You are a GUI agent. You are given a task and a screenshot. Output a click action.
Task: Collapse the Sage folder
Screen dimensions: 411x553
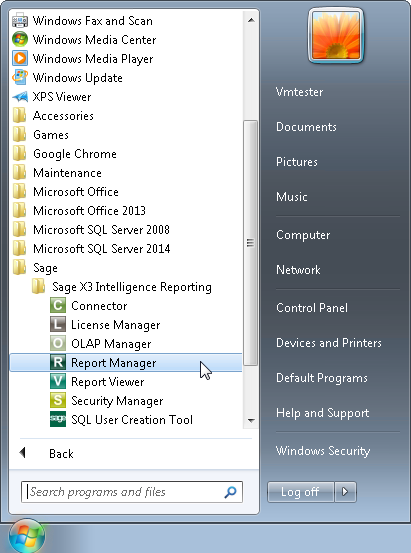[x=126, y=268]
